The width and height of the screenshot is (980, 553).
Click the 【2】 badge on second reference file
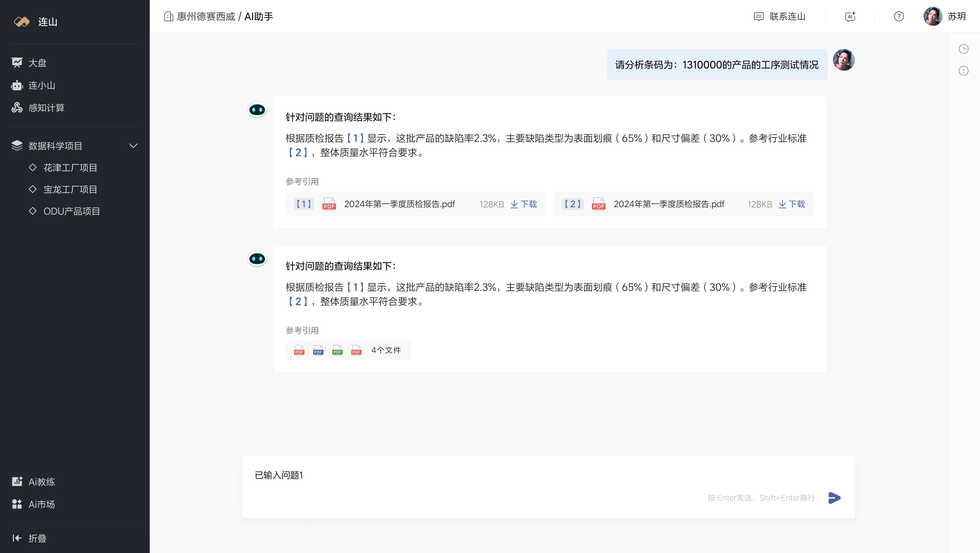[573, 204]
